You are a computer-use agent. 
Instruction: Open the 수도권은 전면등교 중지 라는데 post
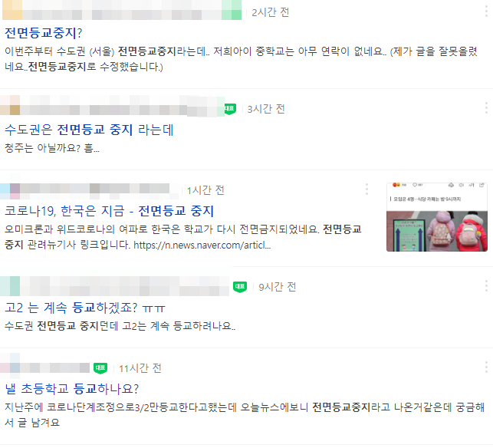pos(89,130)
